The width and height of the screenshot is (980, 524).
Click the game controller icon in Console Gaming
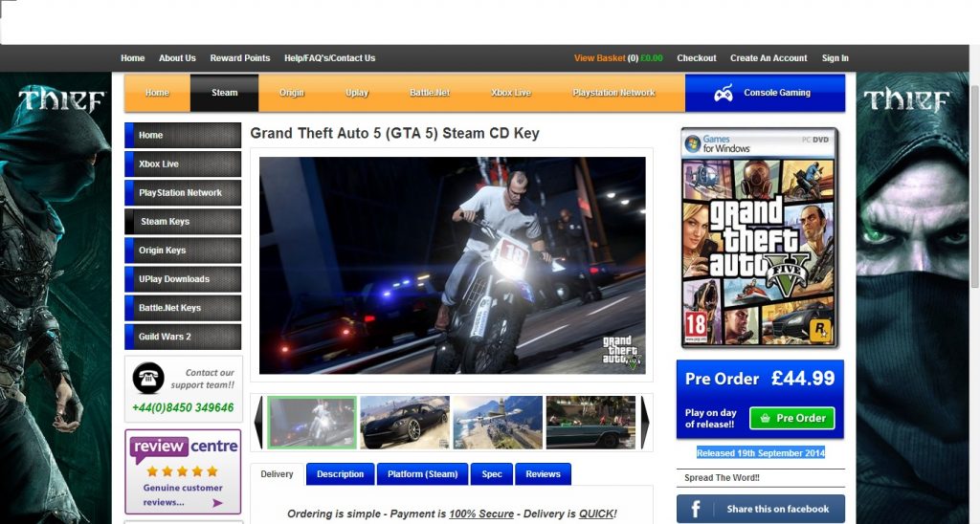click(x=724, y=94)
